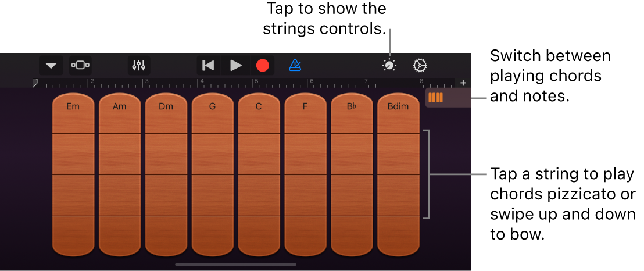Open the navigation dropdown triangle button
The width and height of the screenshot is (644, 271).
(51, 65)
